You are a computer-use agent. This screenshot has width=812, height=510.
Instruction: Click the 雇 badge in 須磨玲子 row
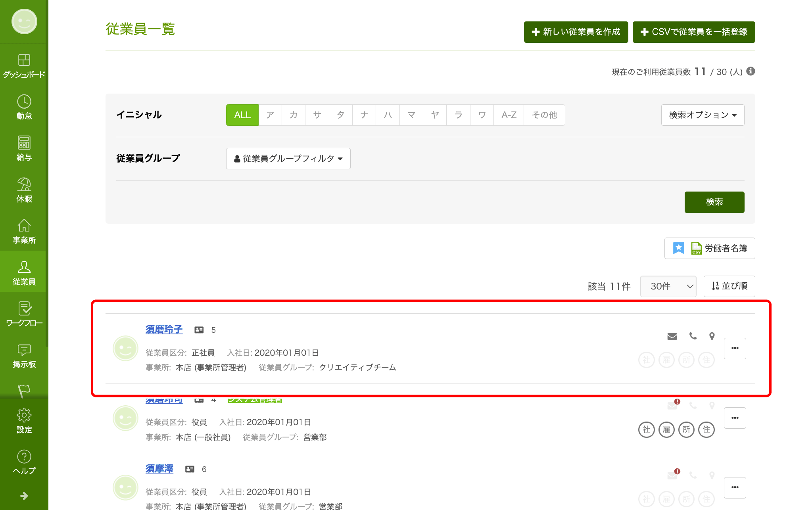[666, 360]
